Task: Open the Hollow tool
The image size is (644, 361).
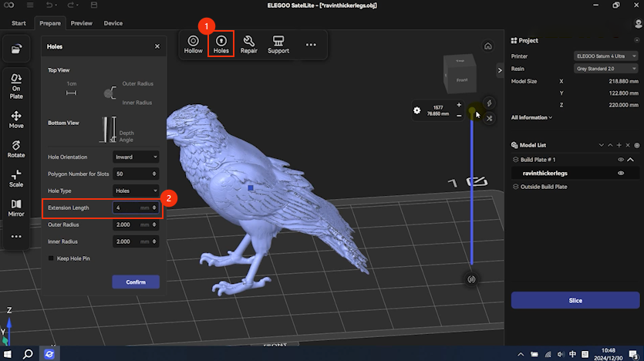Action: 193,45
